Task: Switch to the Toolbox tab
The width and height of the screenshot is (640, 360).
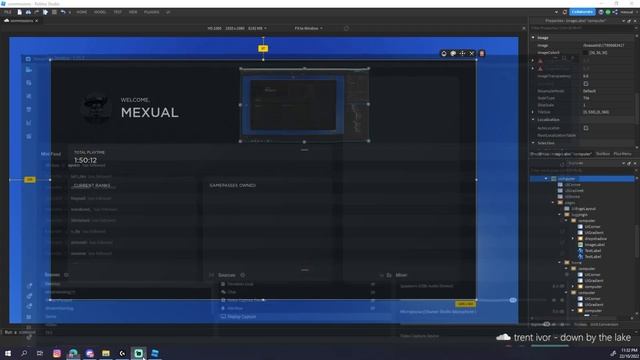Action: (x=602, y=154)
